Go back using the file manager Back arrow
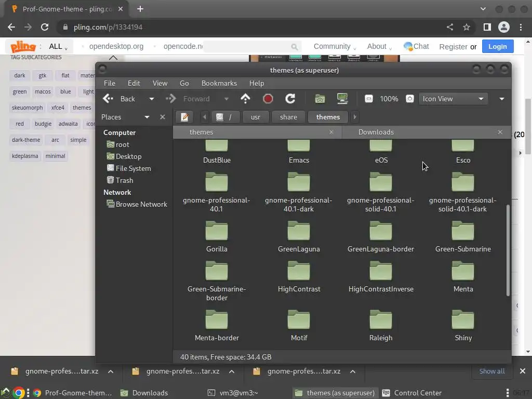This screenshot has width=532, height=399. (108, 99)
